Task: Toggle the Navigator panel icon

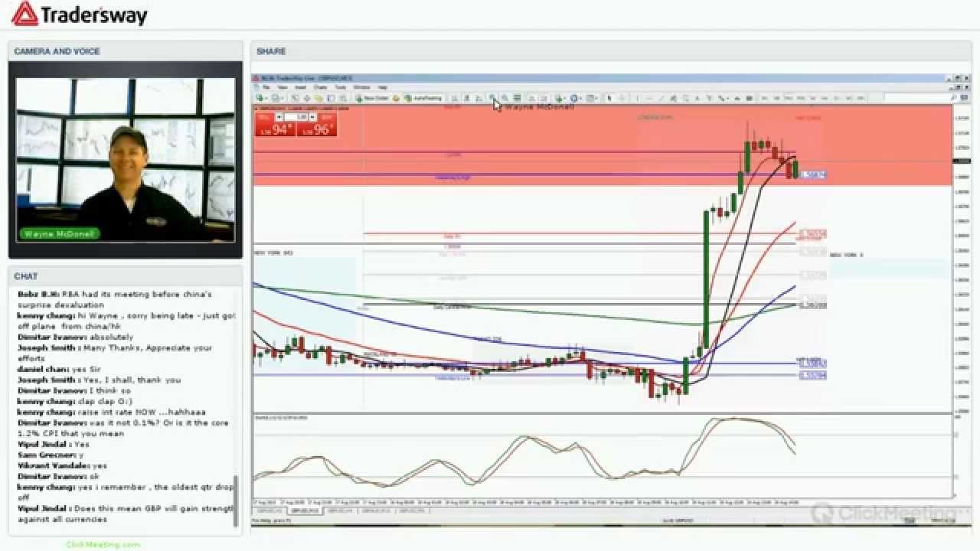Action: (x=318, y=98)
